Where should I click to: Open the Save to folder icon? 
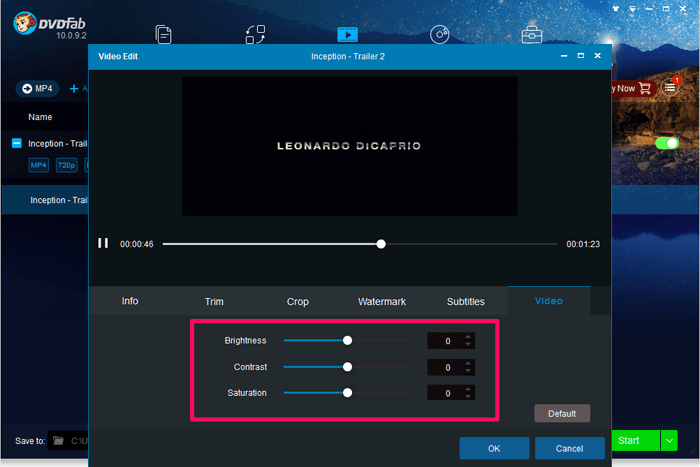click(x=58, y=441)
